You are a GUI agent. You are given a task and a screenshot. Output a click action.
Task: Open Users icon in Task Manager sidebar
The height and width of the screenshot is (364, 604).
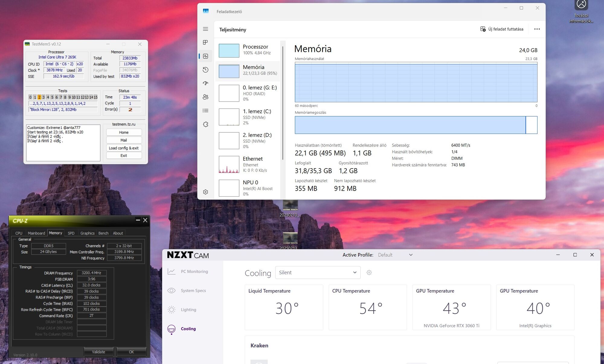point(205,97)
